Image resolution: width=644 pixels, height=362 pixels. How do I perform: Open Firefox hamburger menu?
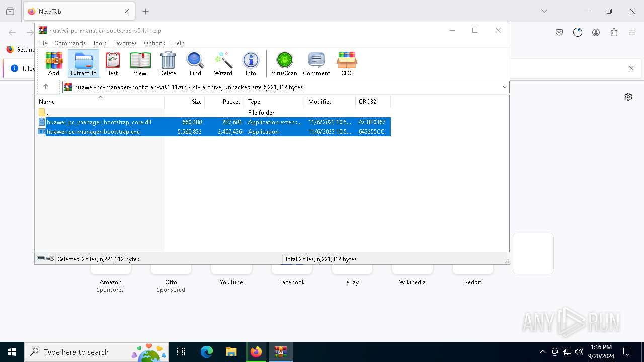pyautogui.click(x=632, y=32)
